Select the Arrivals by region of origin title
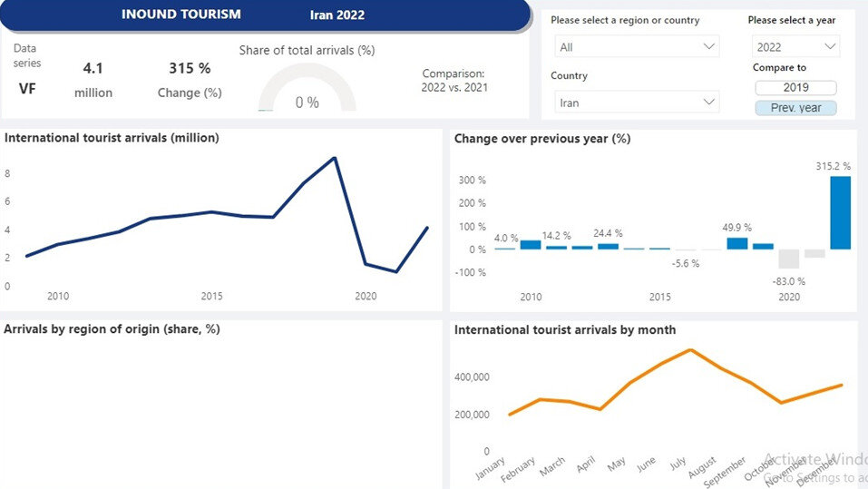 pos(112,329)
